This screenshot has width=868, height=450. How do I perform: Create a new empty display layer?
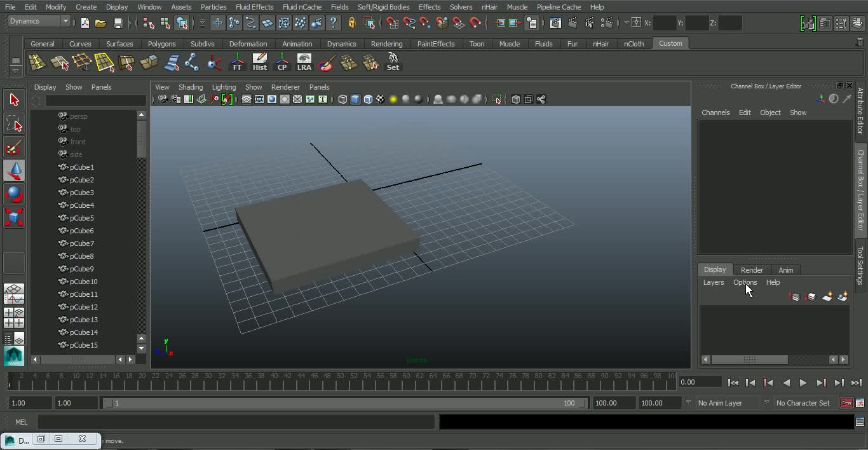coord(827,297)
